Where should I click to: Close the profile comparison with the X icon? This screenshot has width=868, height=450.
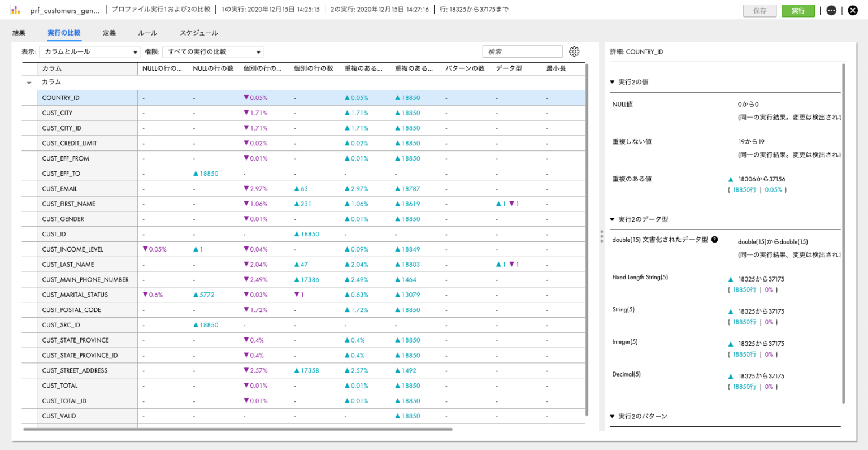click(853, 10)
